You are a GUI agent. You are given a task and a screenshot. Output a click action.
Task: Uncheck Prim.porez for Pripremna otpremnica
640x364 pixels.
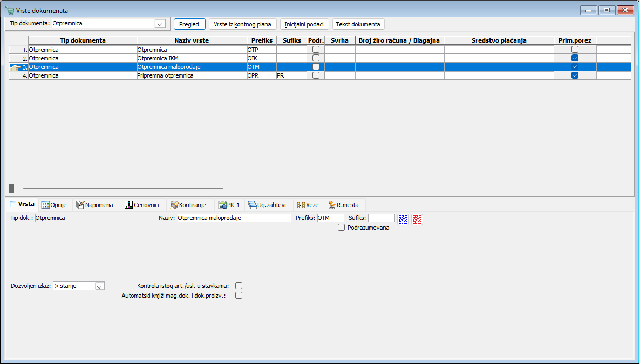pos(575,75)
